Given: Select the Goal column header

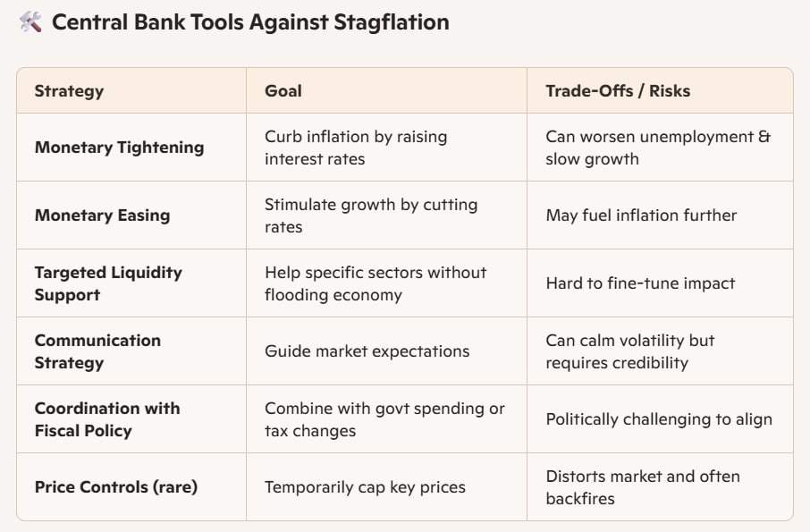Looking at the screenshot, I should pos(283,91).
